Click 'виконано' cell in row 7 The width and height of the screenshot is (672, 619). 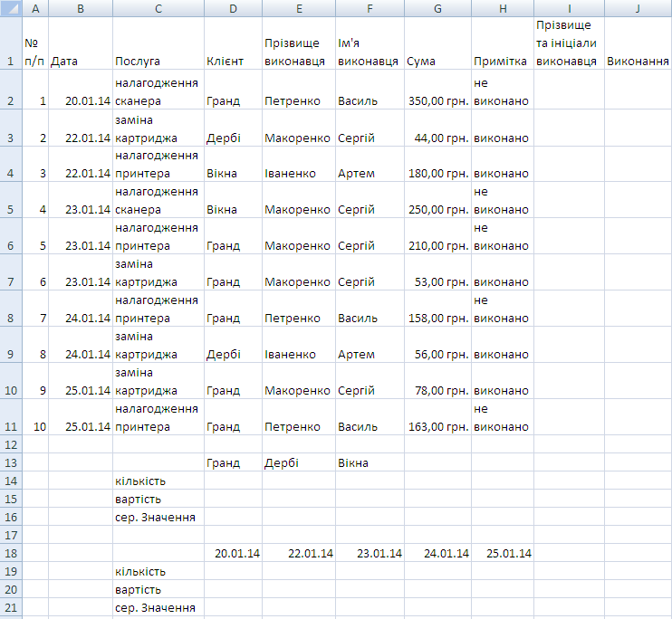(503, 272)
